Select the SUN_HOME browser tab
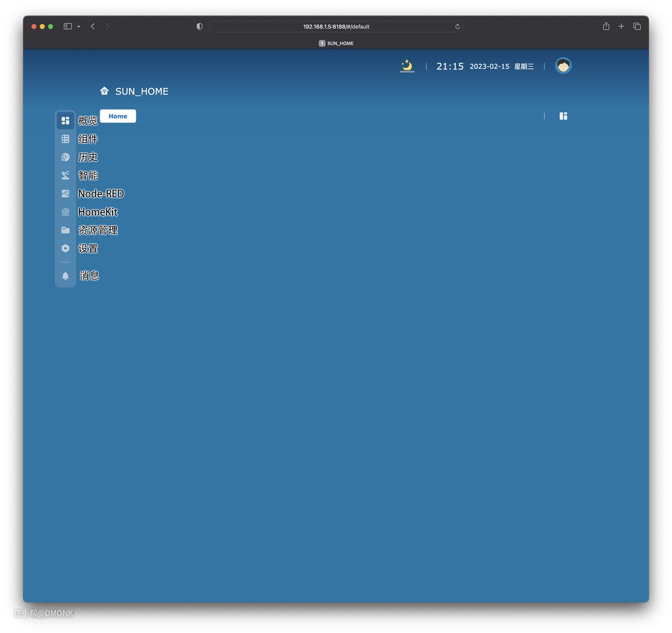This screenshot has height=633, width=672. (x=336, y=44)
